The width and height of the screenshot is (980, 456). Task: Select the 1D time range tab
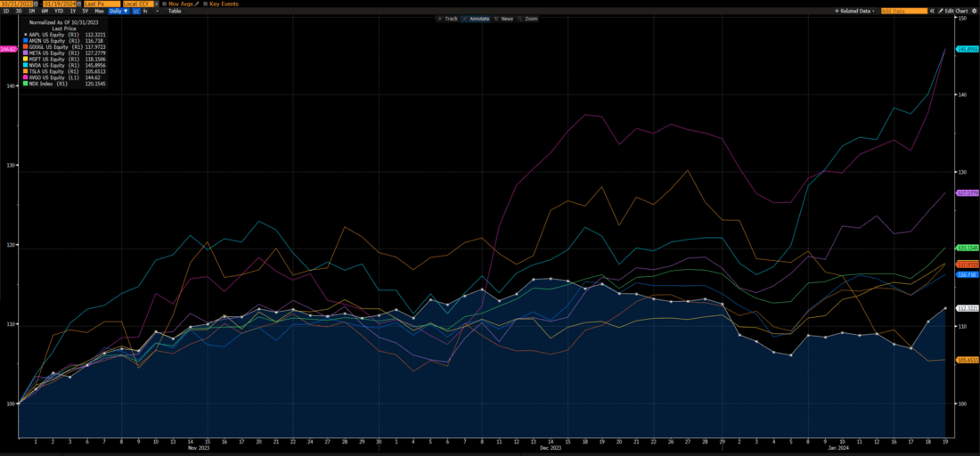click(6, 12)
